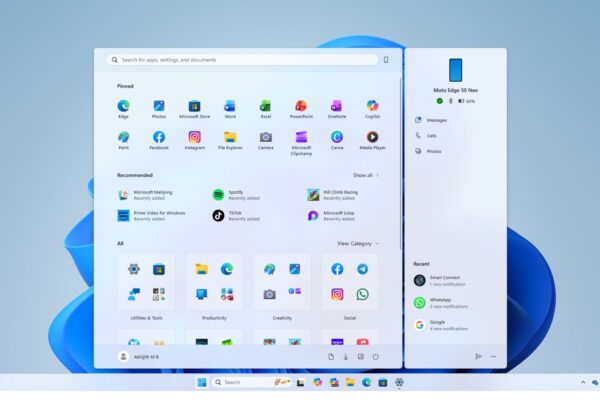Show hidden system tray icons chevron

click(x=583, y=382)
